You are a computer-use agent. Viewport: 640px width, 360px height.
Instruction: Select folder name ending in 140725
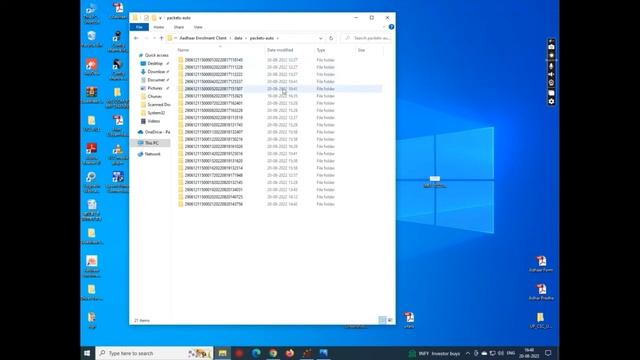(213, 197)
